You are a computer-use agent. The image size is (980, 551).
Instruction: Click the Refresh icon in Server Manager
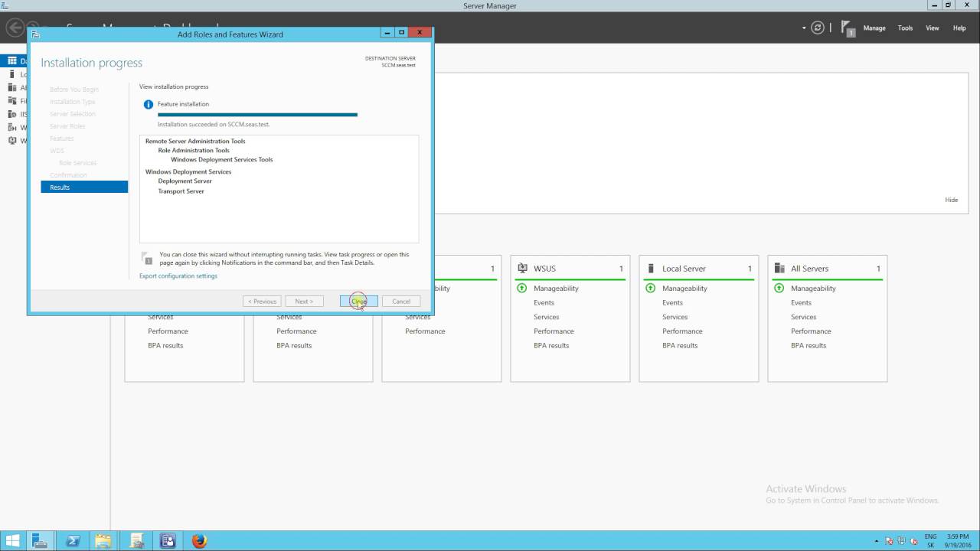[x=818, y=28]
